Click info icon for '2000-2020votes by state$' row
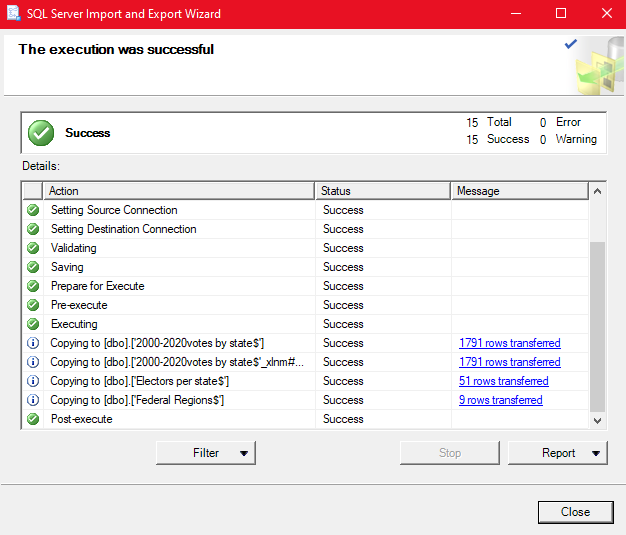Viewport: 626px width, 535px height. coord(33,343)
